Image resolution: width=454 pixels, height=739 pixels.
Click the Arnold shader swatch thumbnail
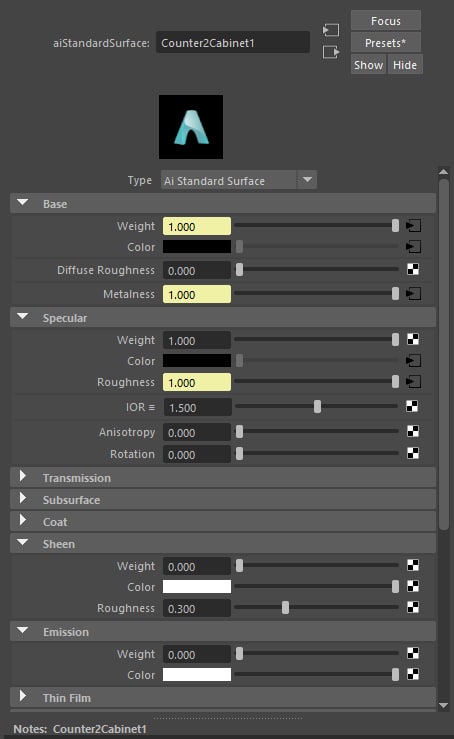pyautogui.click(x=191, y=127)
